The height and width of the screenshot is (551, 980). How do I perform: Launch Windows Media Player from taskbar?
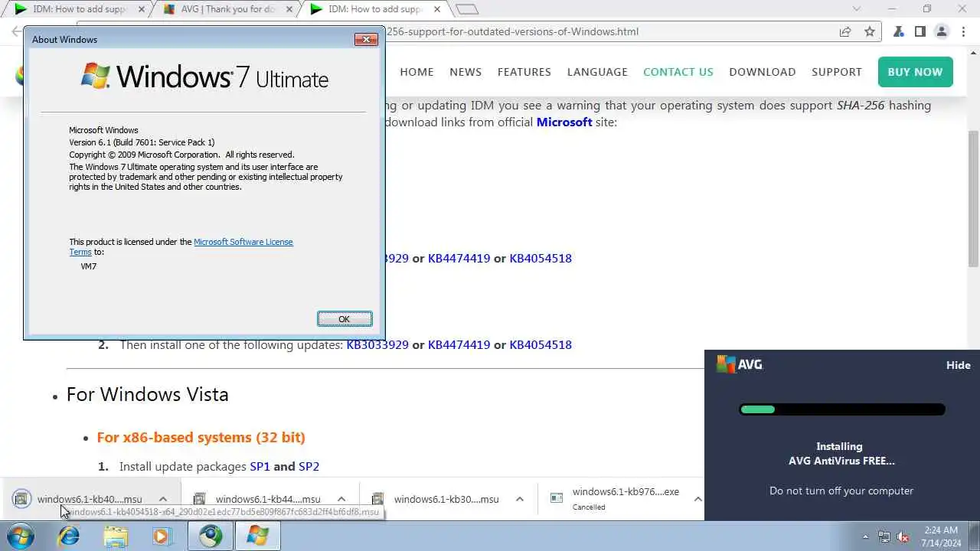[x=162, y=536]
